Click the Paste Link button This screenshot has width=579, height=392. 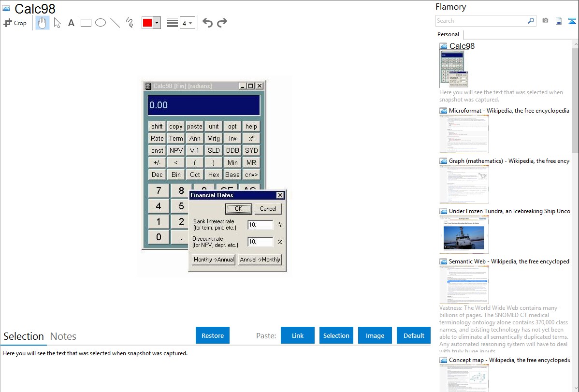(x=298, y=335)
